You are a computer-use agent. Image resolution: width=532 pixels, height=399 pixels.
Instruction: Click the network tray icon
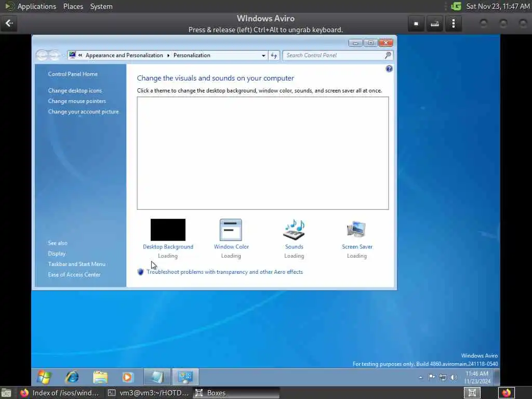[x=443, y=377]
